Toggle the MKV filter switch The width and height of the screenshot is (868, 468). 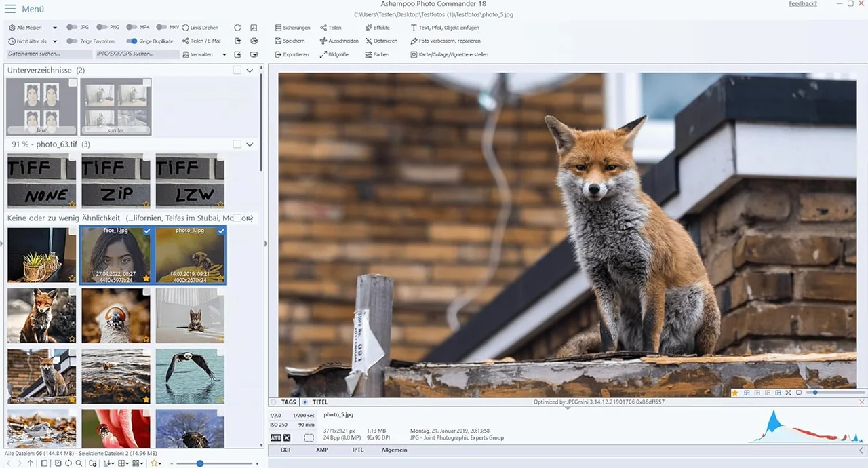[x=161, y=28]
